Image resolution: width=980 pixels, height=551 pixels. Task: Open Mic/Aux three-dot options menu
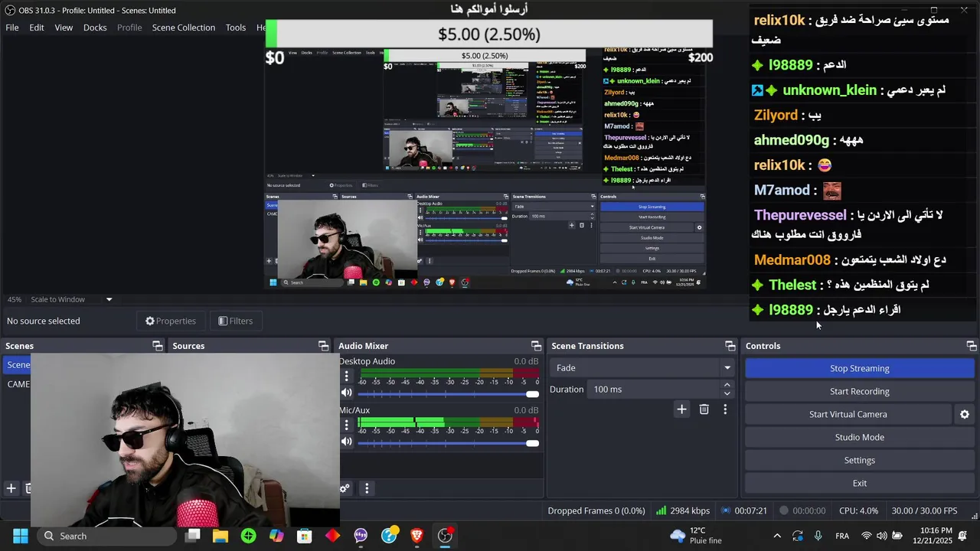(x=346, y=425)
